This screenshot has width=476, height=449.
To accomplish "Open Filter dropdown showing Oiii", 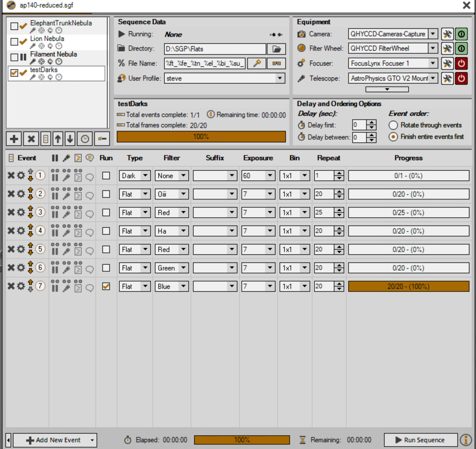I will tap(184, 194).
